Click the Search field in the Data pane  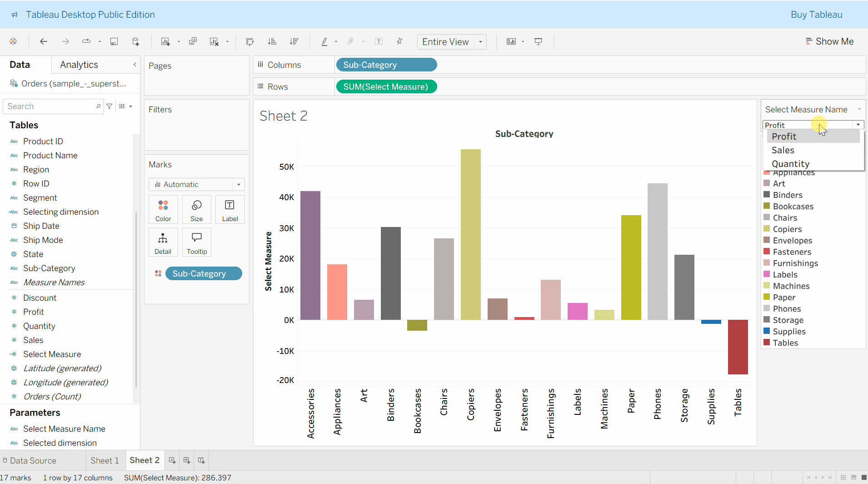coord(50,106)
